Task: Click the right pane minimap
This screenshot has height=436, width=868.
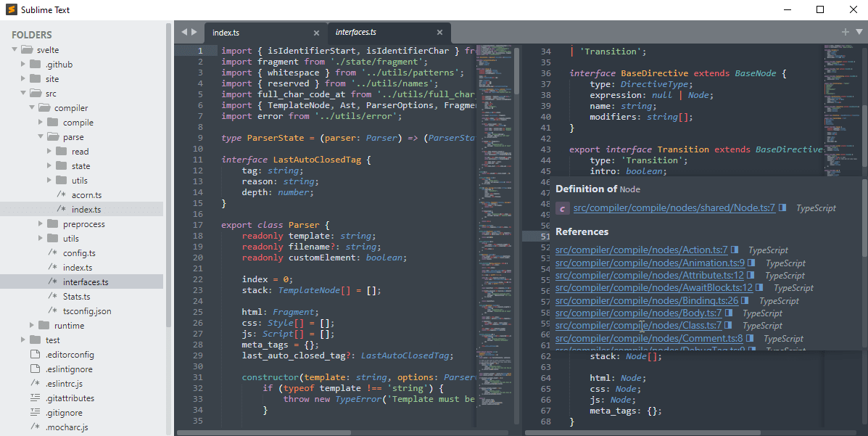Action: tap(843, 111)
